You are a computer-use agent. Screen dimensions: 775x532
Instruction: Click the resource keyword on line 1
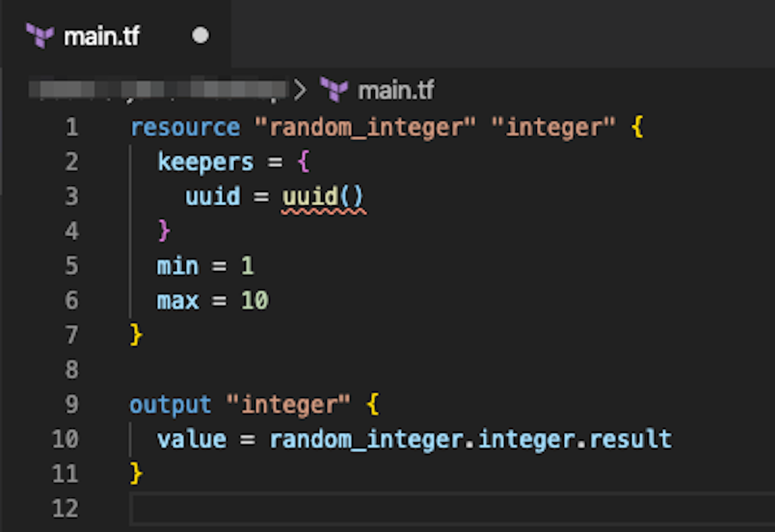pyautogui.click(x=185, y=126)
